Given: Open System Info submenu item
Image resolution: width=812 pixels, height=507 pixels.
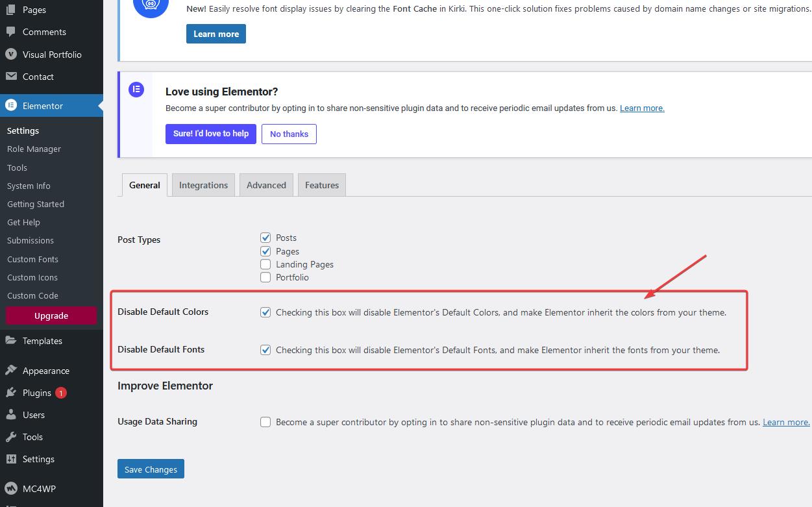Looking at the screenshot, I should click(29, 186).
